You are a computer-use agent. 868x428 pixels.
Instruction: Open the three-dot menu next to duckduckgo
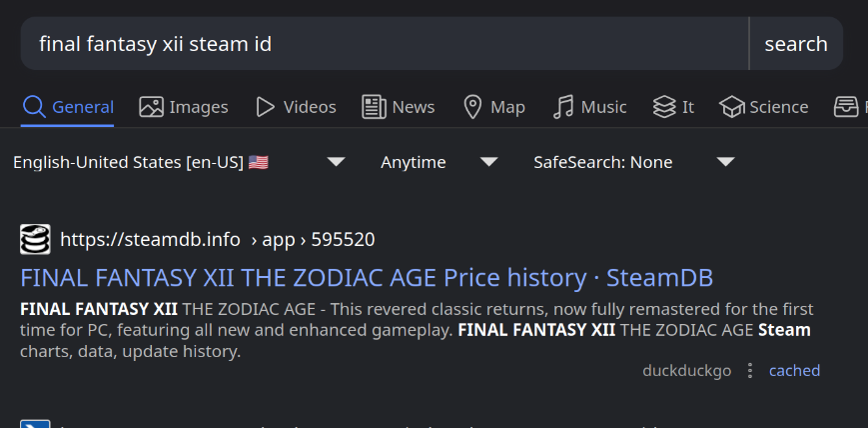point(750,371)
